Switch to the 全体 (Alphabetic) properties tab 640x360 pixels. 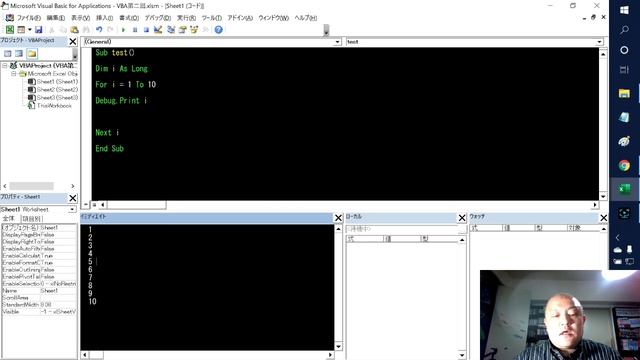click(9, 218)
